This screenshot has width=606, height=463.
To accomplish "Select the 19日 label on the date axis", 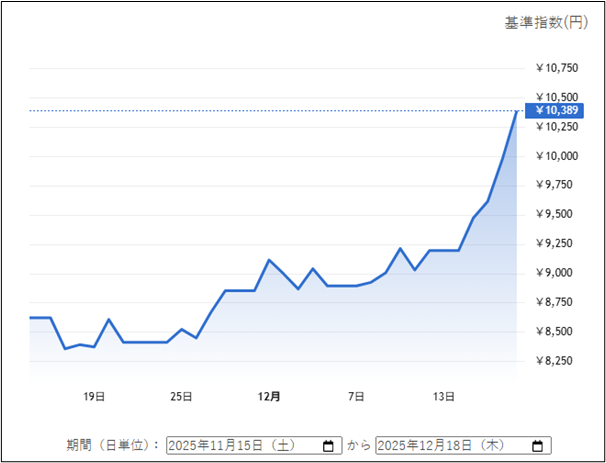I will point(94,397).
